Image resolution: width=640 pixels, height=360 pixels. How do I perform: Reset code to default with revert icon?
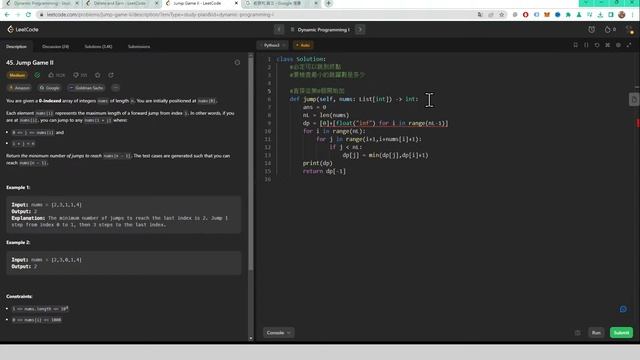(597, 45)
